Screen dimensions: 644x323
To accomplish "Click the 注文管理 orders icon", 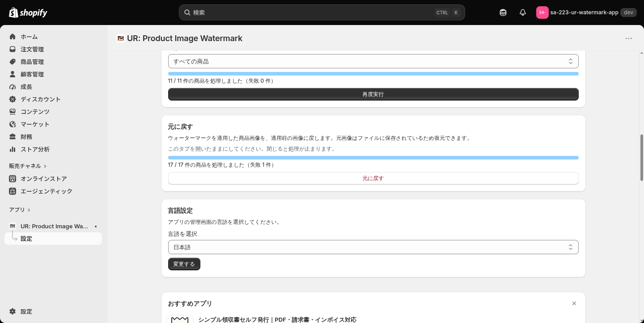I will 13,49.
